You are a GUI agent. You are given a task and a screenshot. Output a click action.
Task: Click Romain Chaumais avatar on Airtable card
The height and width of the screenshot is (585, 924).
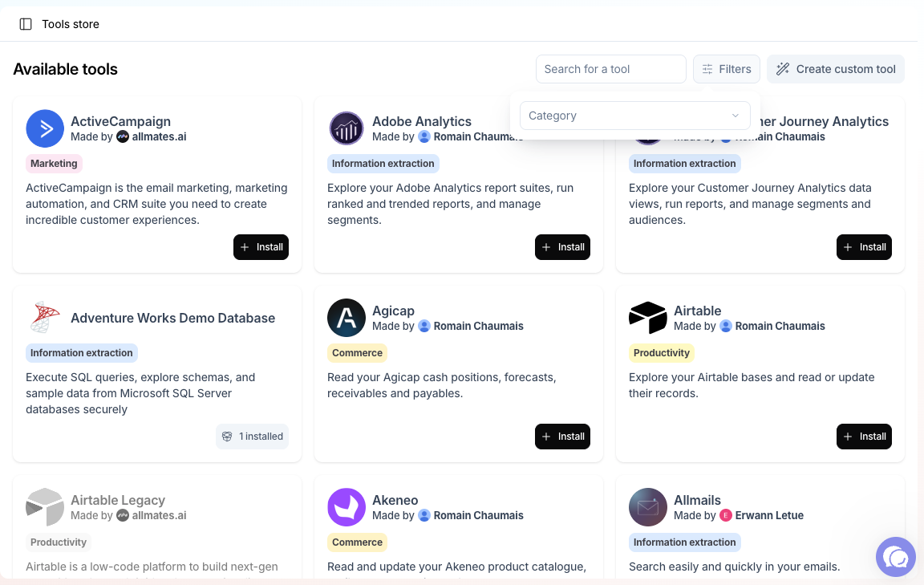tap(726, 326)
